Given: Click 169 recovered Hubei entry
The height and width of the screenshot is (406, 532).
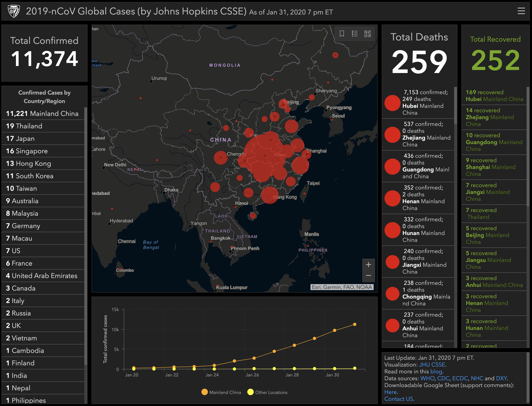Looking at the screenshot, I should [494, 96].
